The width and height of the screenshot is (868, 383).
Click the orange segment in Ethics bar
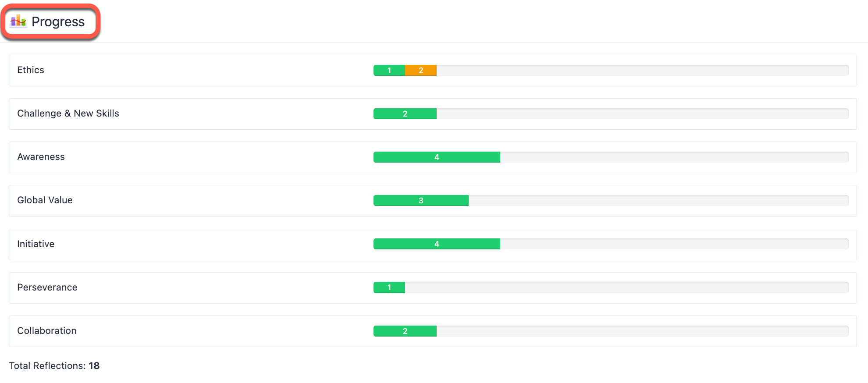click(x=421, y=70)
